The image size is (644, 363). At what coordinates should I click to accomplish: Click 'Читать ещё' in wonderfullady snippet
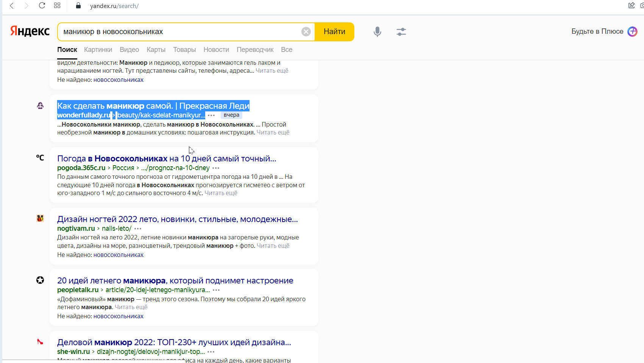(273, 133)
